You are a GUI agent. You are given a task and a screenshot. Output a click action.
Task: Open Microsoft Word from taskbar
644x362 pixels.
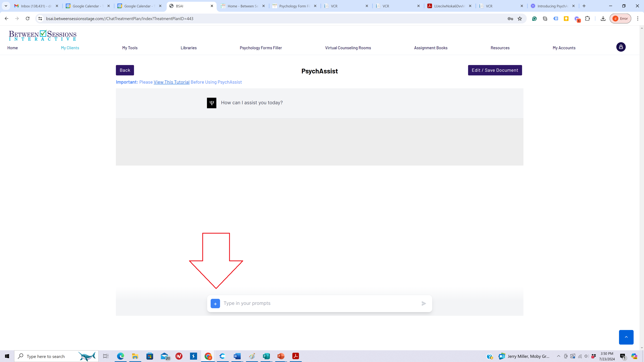pos(237,356)
